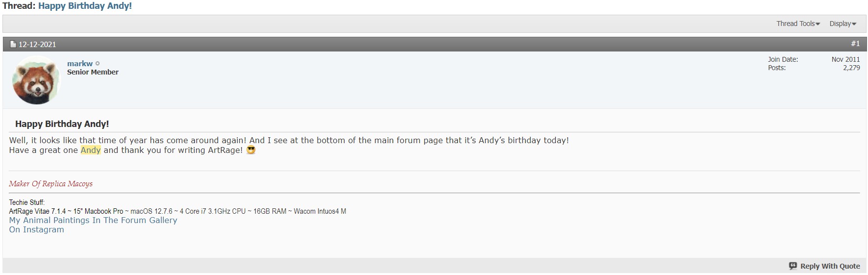The image size is (868, 275).
Task: Click the sunglasses smiley emoji in the post
Action: tap(251, 150)
